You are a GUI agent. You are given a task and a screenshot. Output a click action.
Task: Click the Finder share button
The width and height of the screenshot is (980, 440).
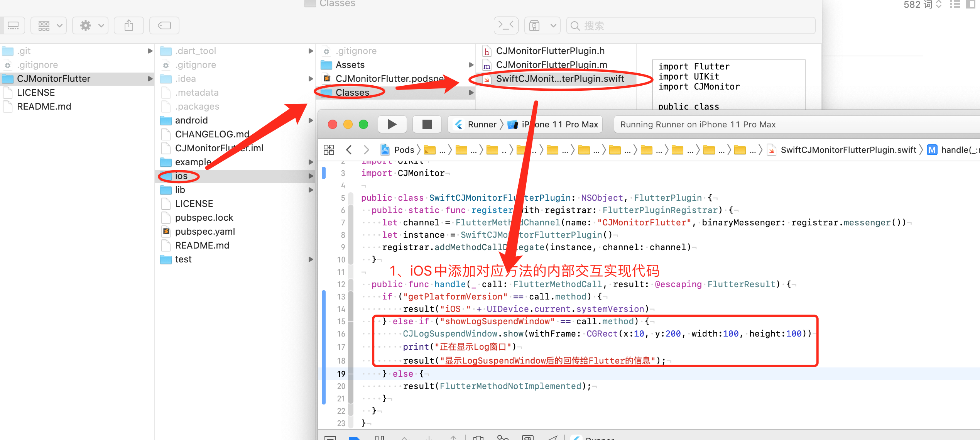(129, 25)
